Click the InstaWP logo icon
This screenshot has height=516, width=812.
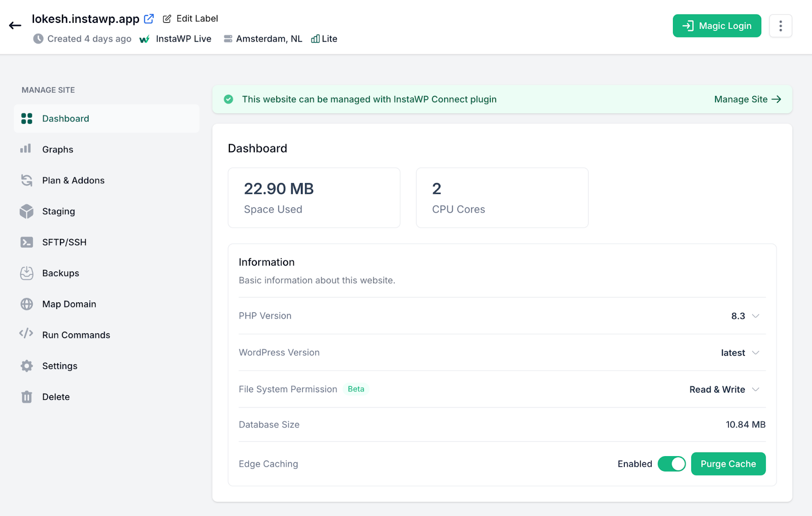[145, 39]
